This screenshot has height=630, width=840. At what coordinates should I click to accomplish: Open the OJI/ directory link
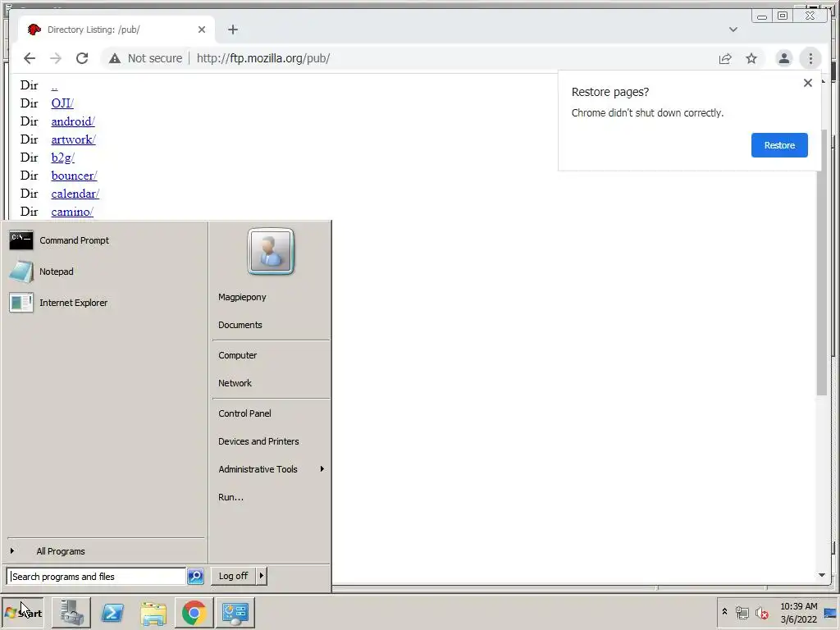point(62,103)
